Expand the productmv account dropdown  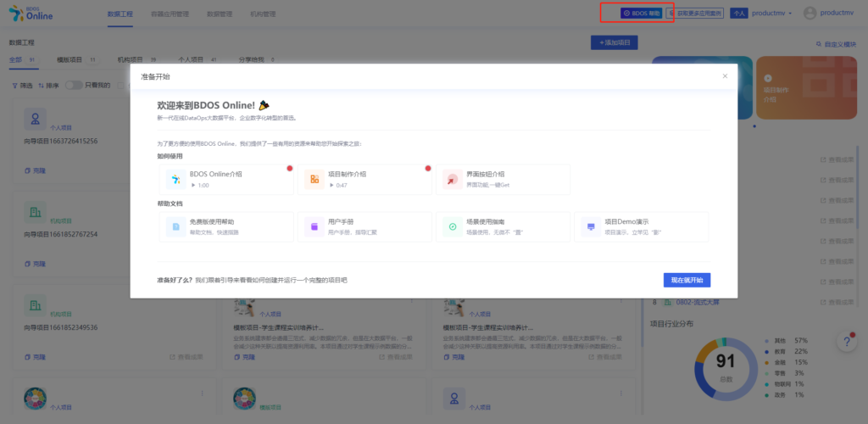771,14
